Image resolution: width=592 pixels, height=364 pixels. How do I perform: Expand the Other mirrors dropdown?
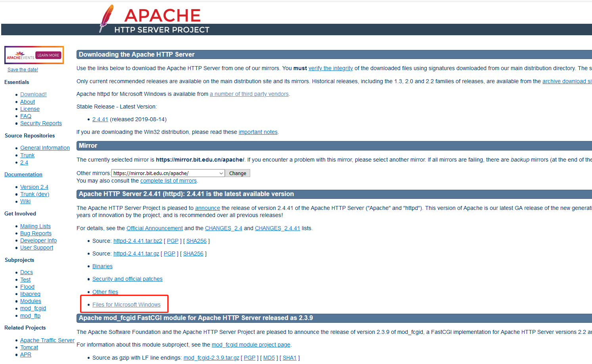[x=168, y=173]
